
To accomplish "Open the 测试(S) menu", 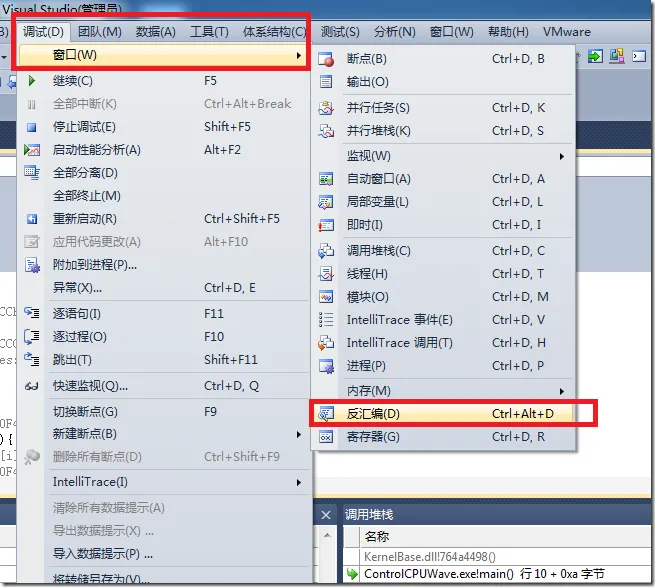I will tap(340, 32).
